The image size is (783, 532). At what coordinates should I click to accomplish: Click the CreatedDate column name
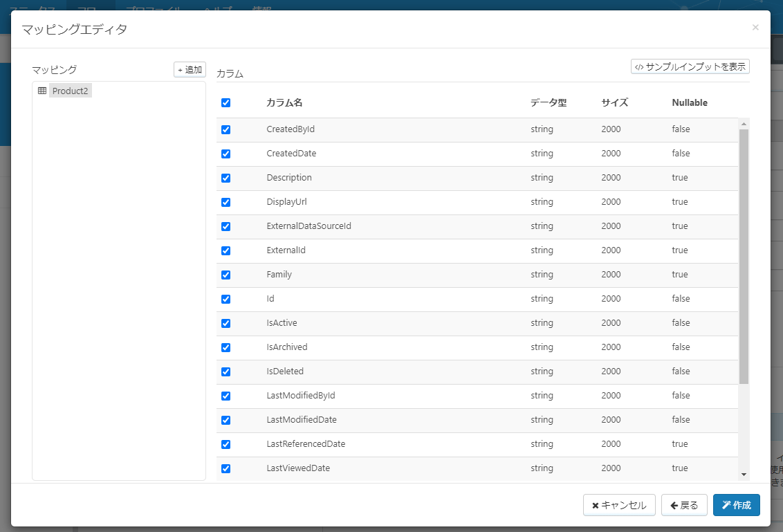click(292, 154)
